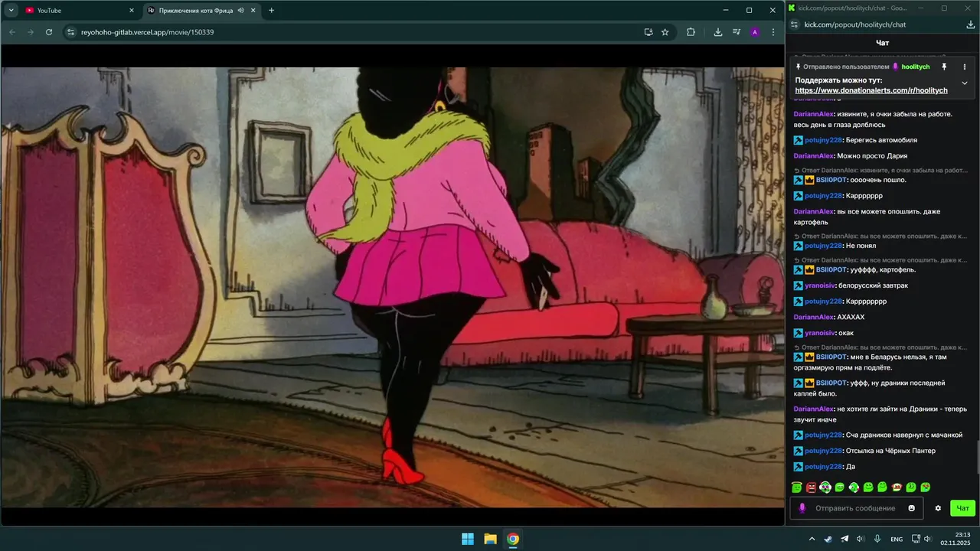
Task: Open the Chrome tab search dropdown
Action: 11,10
